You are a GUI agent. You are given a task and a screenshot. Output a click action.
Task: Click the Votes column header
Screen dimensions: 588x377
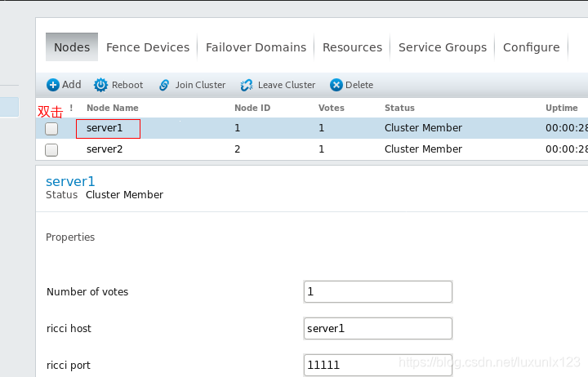(331, 108)
